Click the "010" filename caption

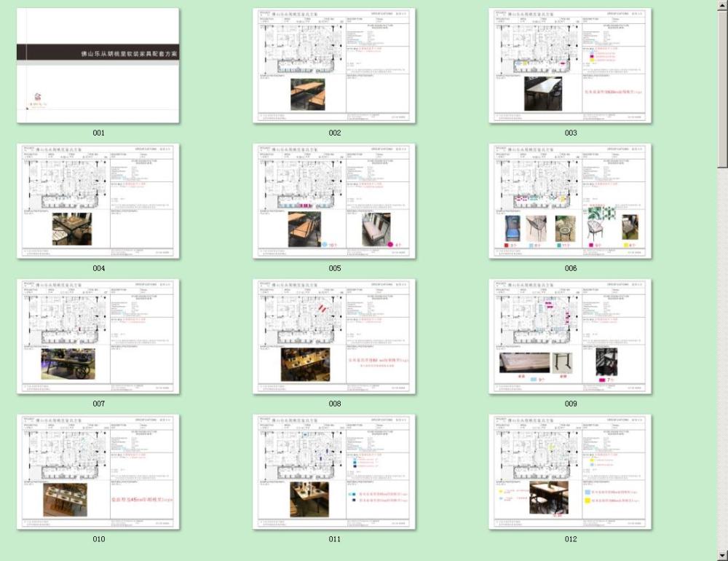coord(98,540)
